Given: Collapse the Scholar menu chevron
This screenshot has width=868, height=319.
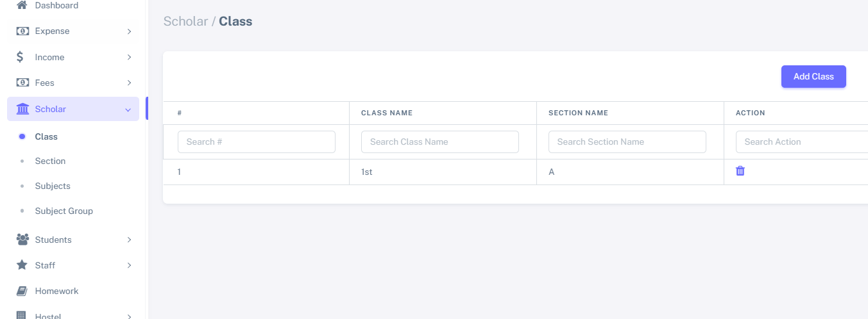Looking at the screenshot, I should coord(128,110).
